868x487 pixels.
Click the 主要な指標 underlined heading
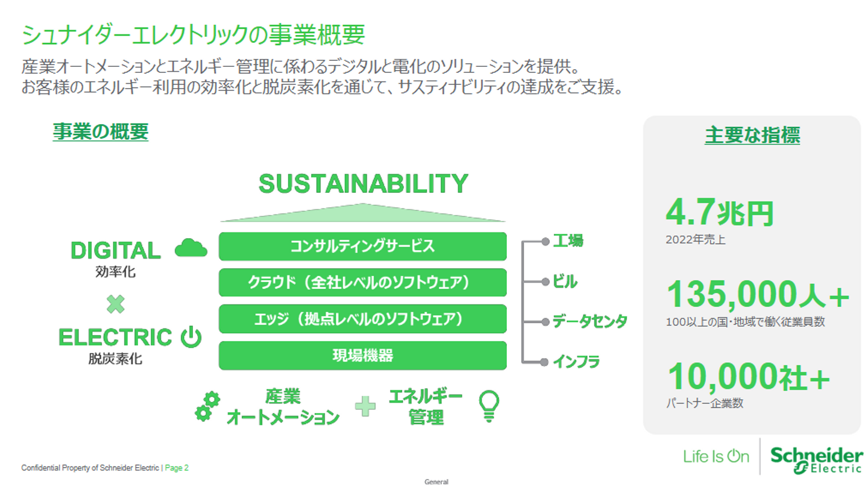click(x=752, y=136)
